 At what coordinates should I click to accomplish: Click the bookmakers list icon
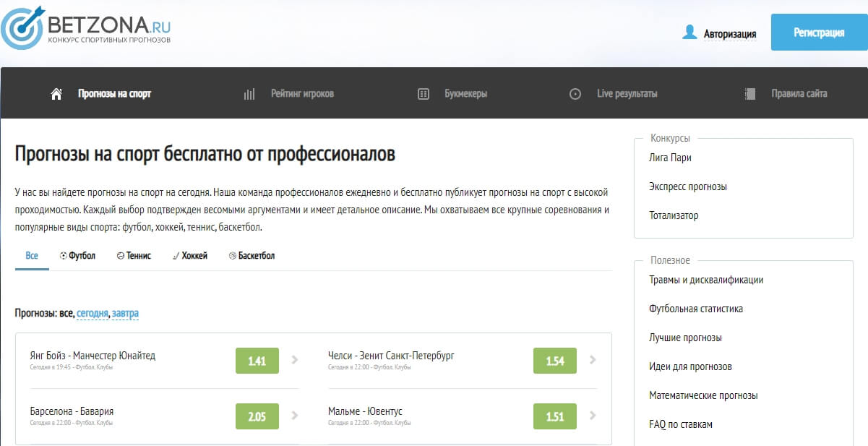(x=424, y=94)
